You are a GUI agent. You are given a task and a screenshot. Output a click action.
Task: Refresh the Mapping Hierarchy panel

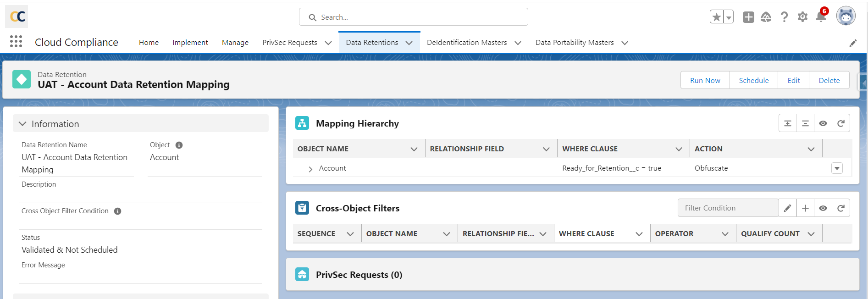841,123
